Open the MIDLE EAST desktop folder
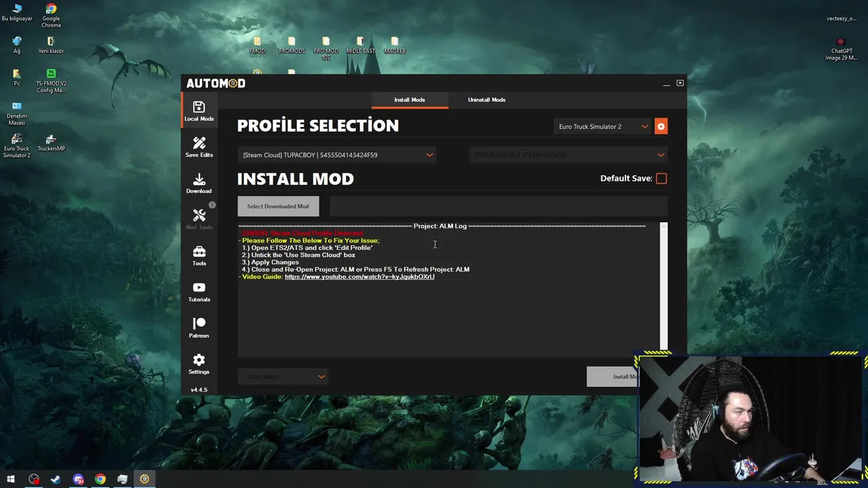 pyautogui.click(x=360, y=45)
